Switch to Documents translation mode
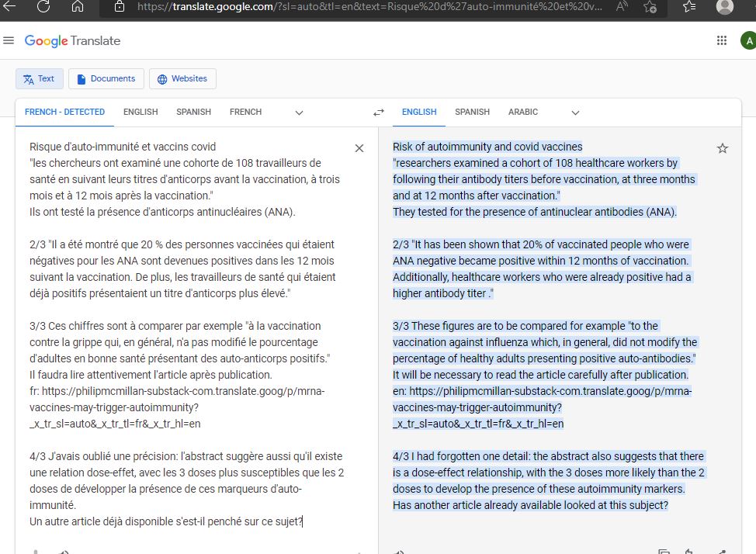The height and width of the screenshot is (554, 756). click(106, 78)
